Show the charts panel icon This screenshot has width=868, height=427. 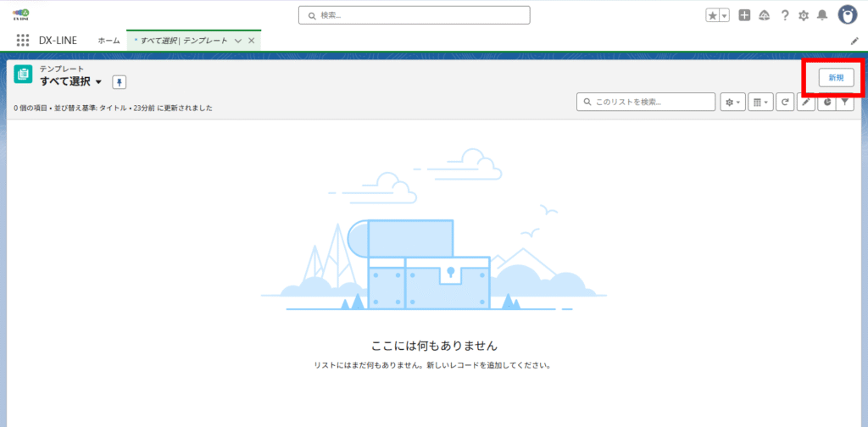click(826, 102)
